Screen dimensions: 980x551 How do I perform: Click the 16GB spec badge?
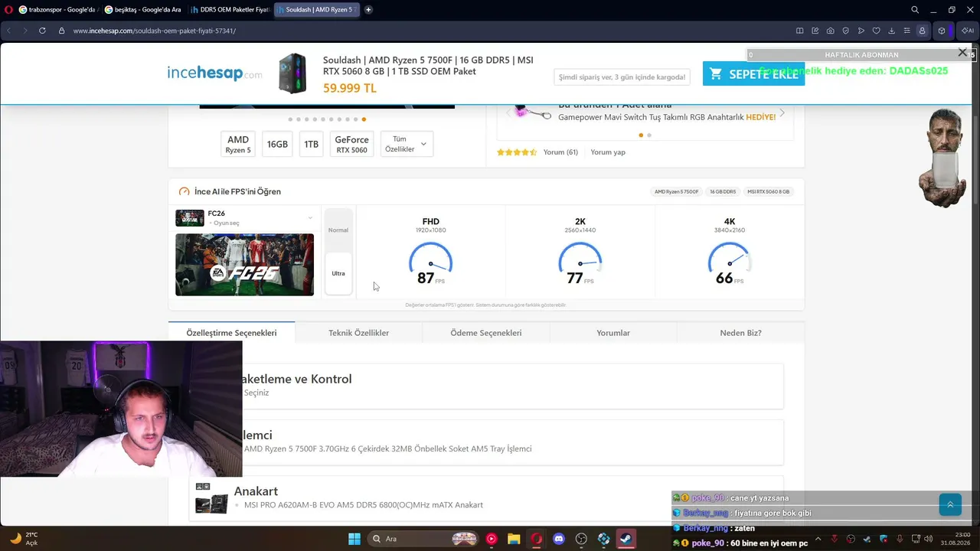tap(277, 144)
